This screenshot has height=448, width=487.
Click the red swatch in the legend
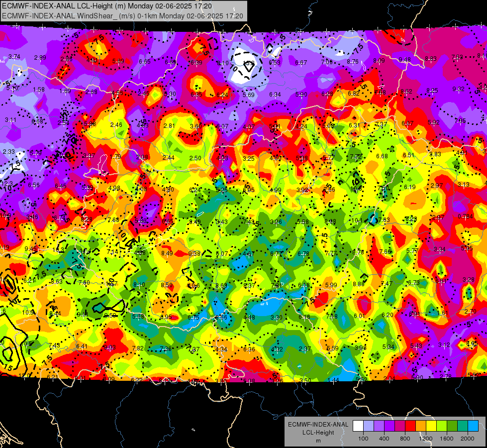(x=410, y=426)
